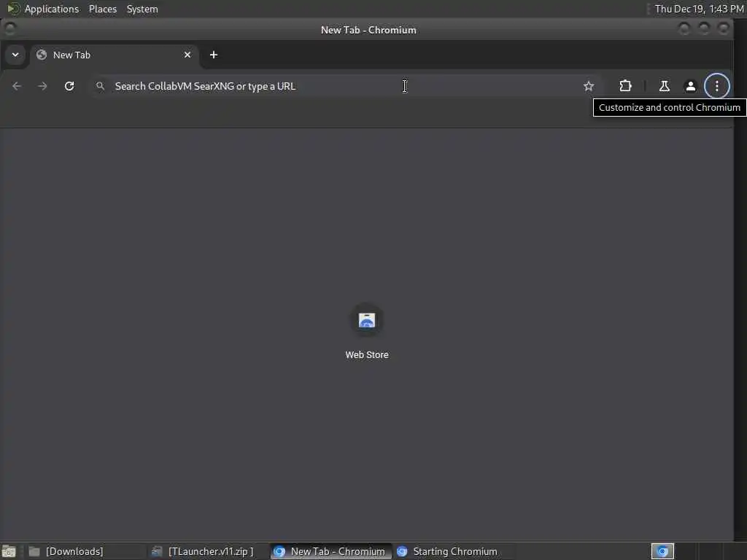Click the clock showing Thu Dec 19
Image resolution: width=747 pixels, height=560 pixels.
point(699,9)
